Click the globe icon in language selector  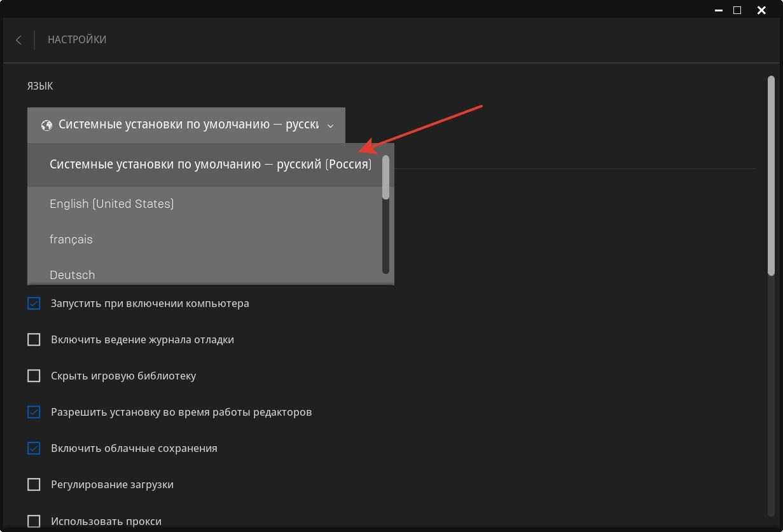[46, 125]
